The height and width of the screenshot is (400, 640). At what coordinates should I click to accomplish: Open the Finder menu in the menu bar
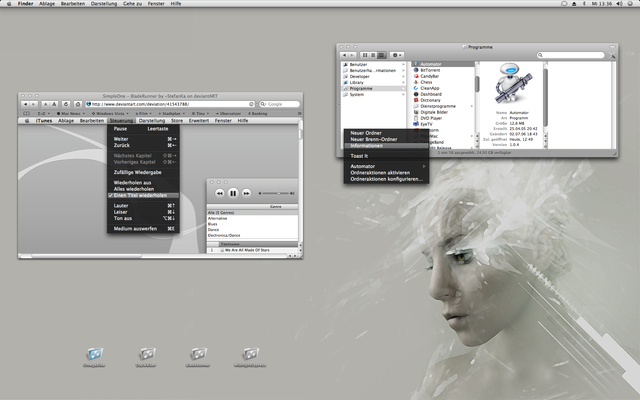click(x=25, y=4)
